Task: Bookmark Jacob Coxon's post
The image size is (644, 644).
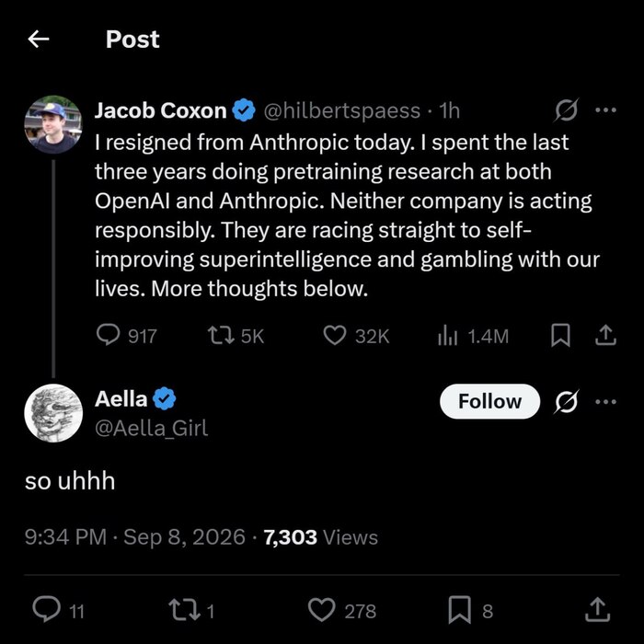Action: point(560,336)
